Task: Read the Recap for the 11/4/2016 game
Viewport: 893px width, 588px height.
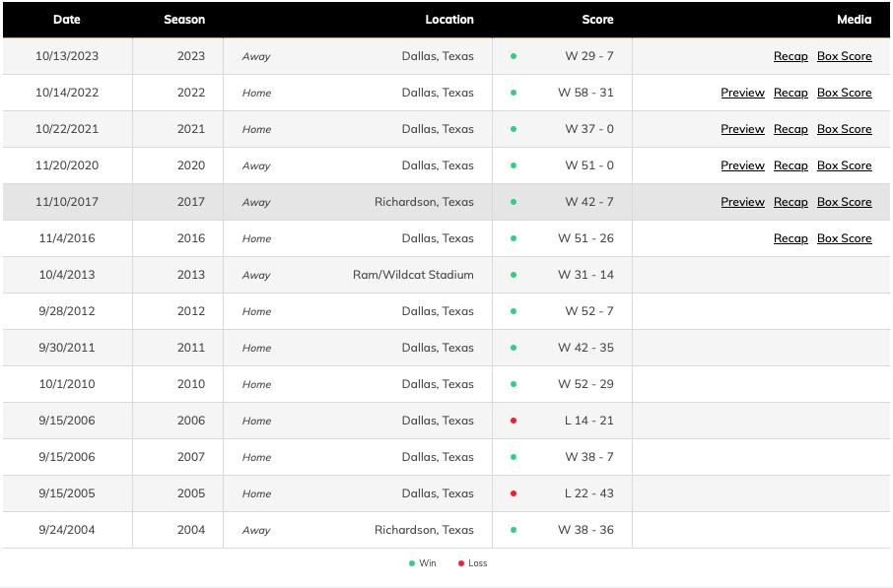Action: [790, 238]
